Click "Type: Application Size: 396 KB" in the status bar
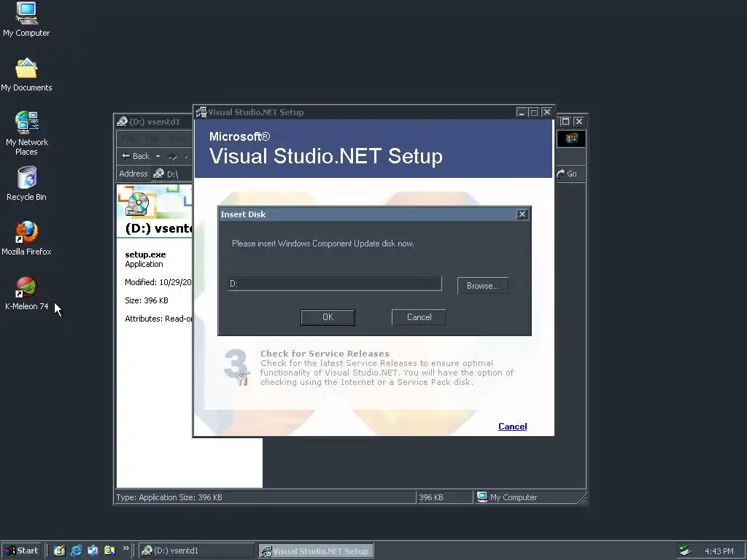The height and width of the screenshot is (560, 747). [x=169, y=497]
